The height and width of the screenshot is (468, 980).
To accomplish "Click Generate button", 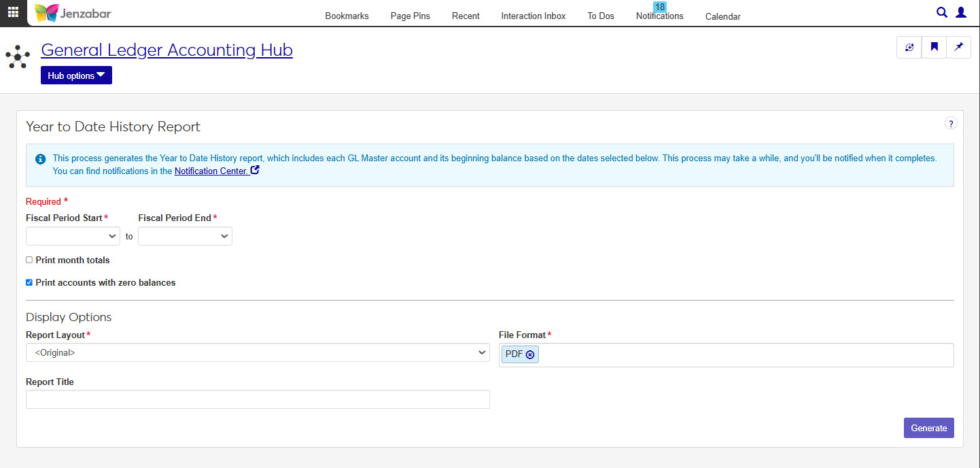I will 928,428.
